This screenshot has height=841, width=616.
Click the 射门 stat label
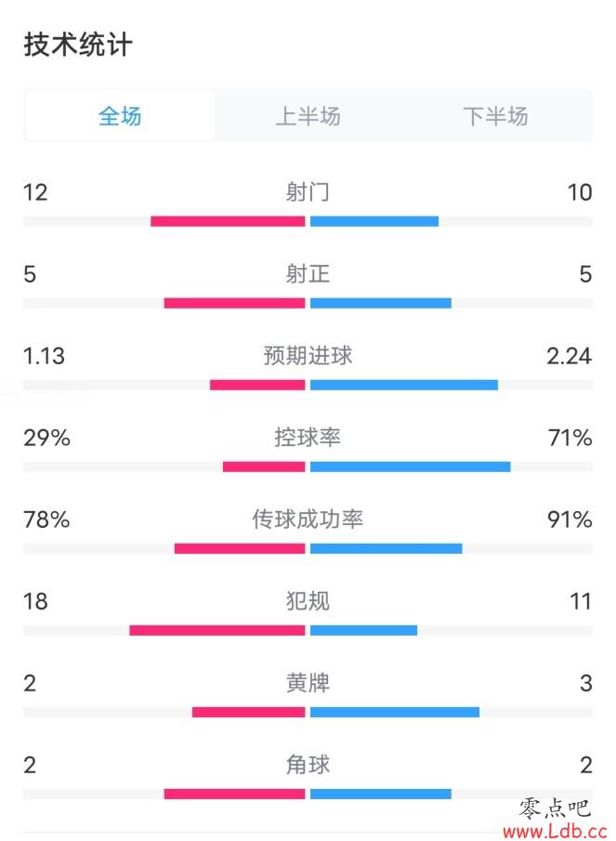[308, 192]
